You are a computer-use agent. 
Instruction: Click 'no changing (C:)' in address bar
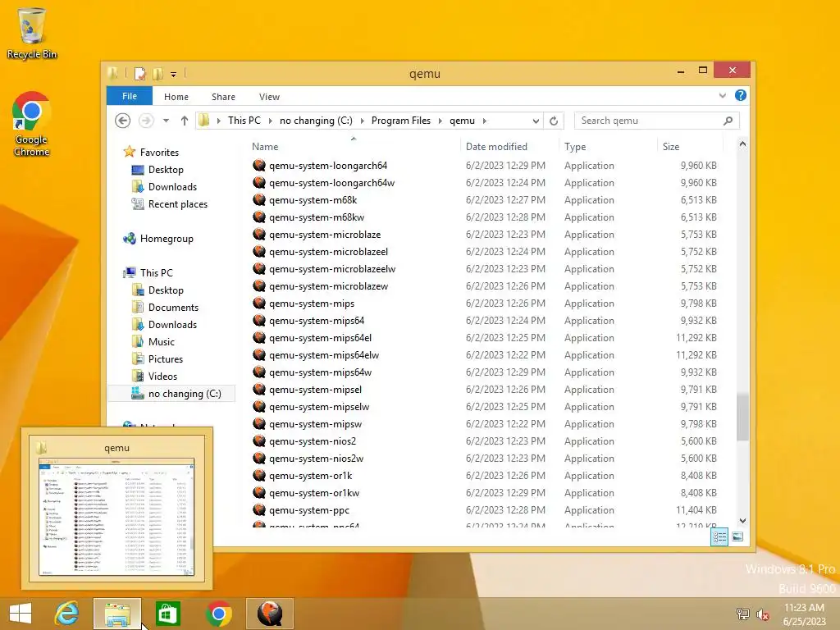click(x=316, y=121)
